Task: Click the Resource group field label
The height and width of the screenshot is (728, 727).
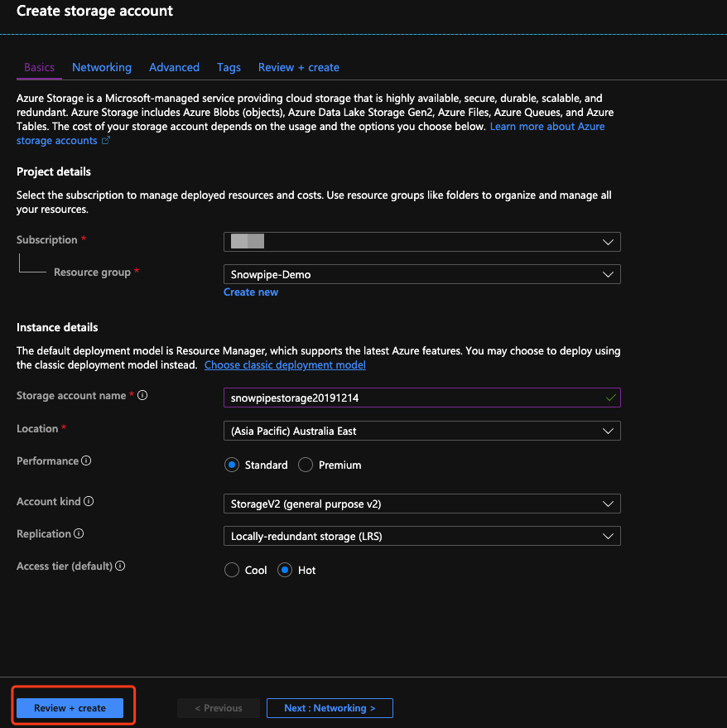Action: pos(92,272)
